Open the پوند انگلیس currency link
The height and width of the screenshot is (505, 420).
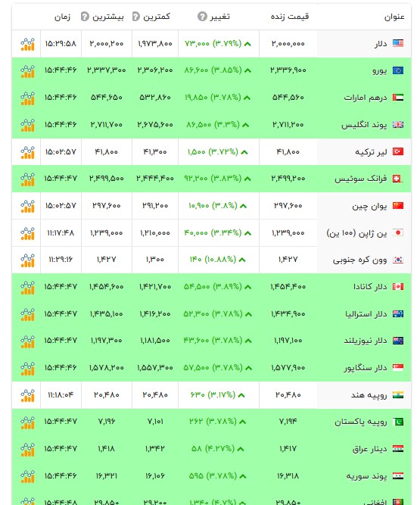(x=364, y=125)
